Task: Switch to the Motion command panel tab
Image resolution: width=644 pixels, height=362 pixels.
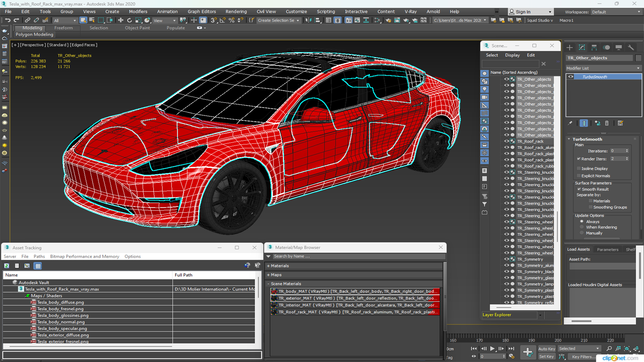Action: 606,48
